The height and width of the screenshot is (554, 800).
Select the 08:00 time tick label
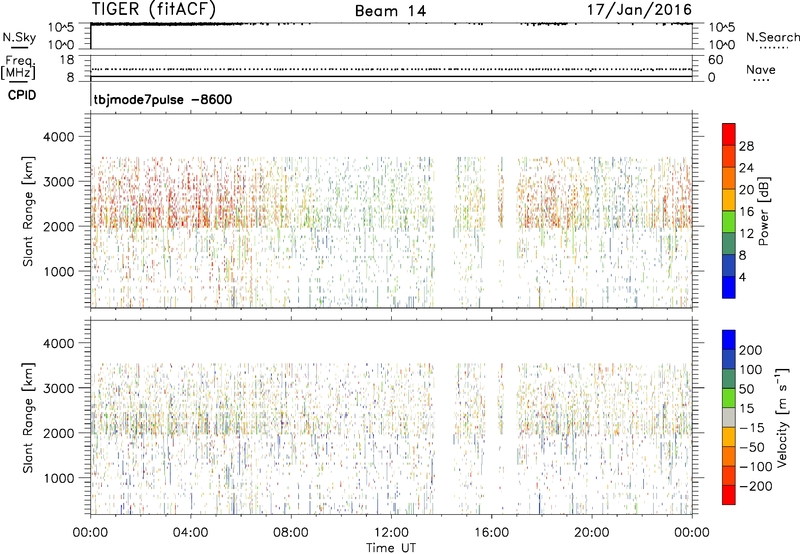(291, 533)
